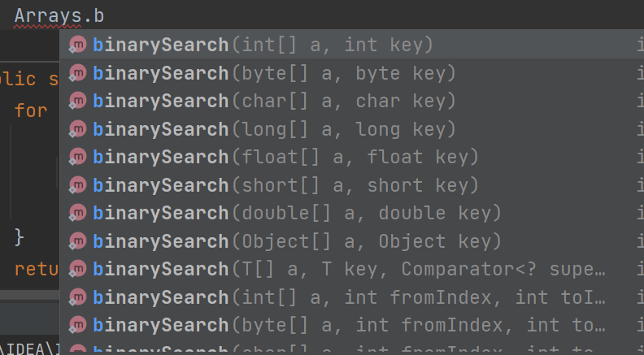Screen dimensions: 644x355
Task: Pick binarySearch(float[] a, float key) entry
Action: 352,157
